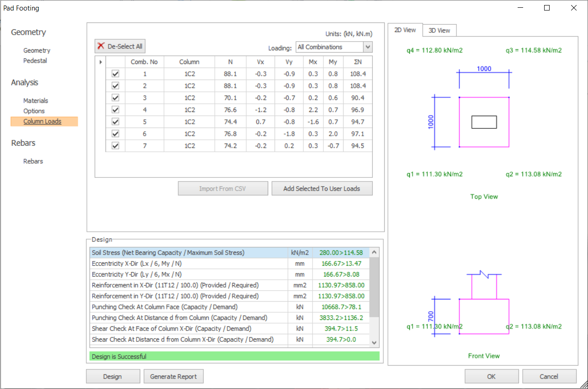
Task: Open Materials under Analysis
Action: pyautogui.click(x=36, y=101)
